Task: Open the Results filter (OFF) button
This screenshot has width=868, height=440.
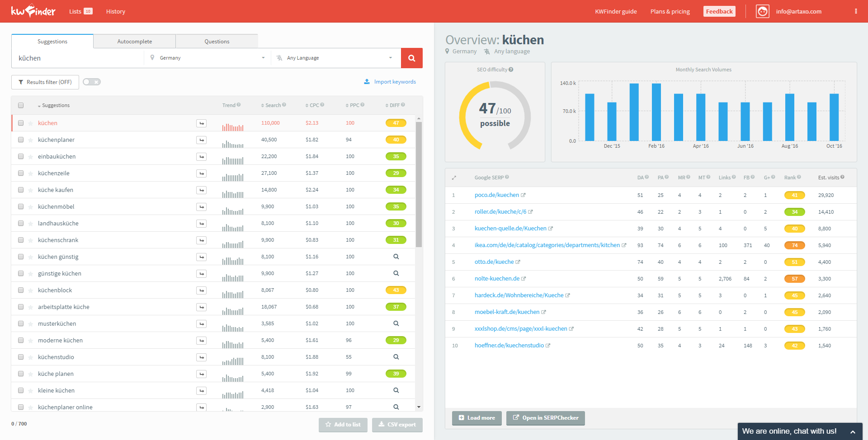Action: tap(45, 82)
